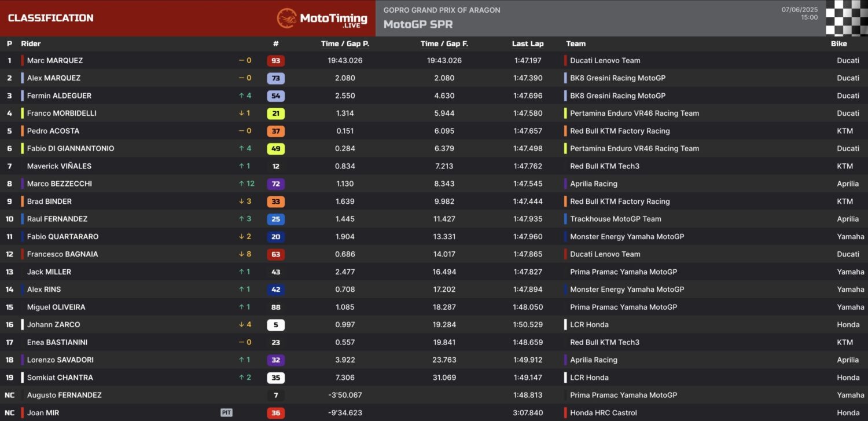This screenshot has width=868, height=421.
Task: Select rider name Marc MARQUEZ
Action: (x=55, y=60)
